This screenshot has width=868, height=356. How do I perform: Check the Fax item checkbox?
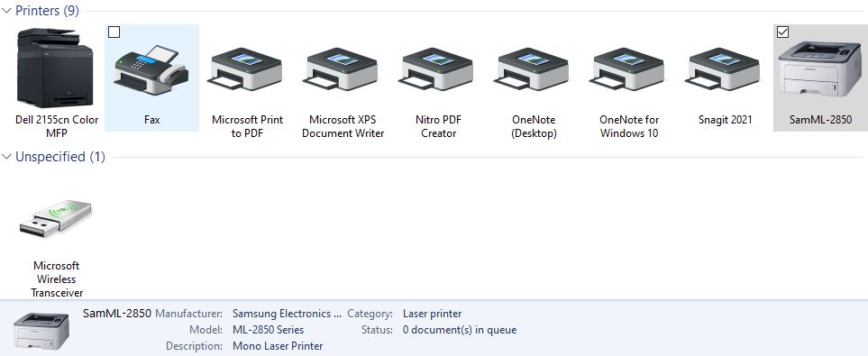114,32
